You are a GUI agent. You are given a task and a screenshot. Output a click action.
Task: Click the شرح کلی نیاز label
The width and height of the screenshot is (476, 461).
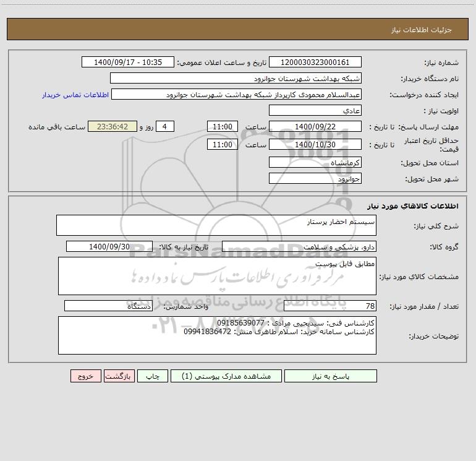click(x=436, y=226)
